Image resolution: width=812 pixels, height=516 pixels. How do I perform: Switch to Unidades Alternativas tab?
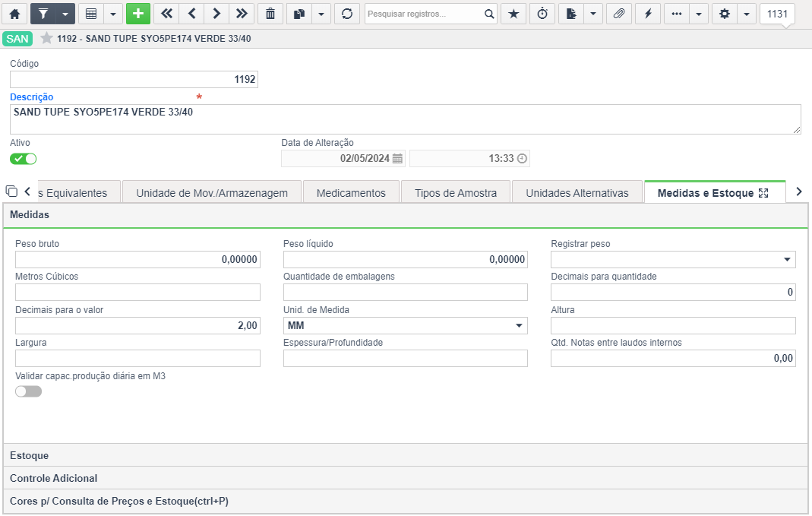(x=577, y=193)
